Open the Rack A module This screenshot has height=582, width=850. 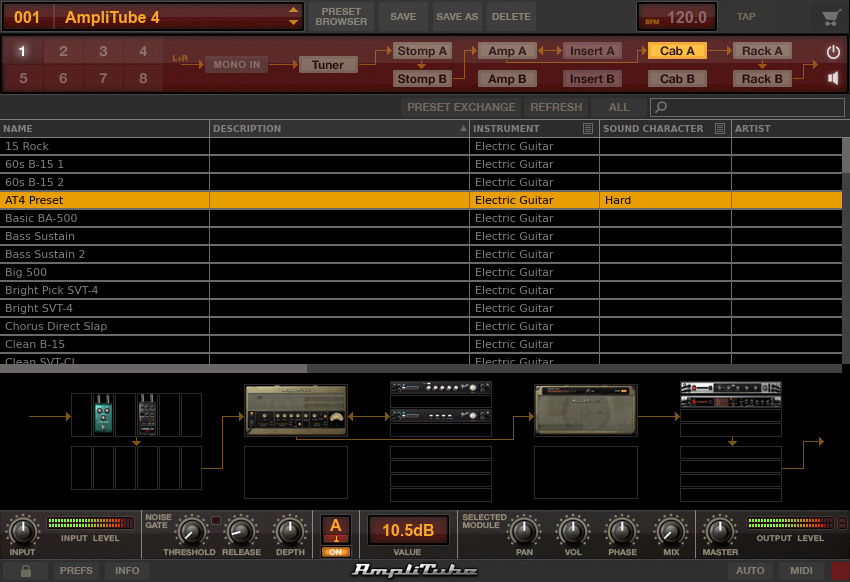coord(762,51)
